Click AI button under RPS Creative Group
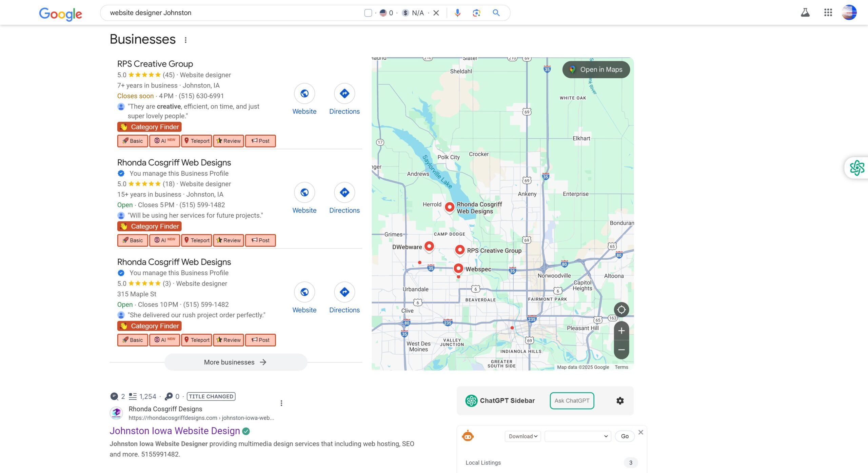 tap(165, 141)
